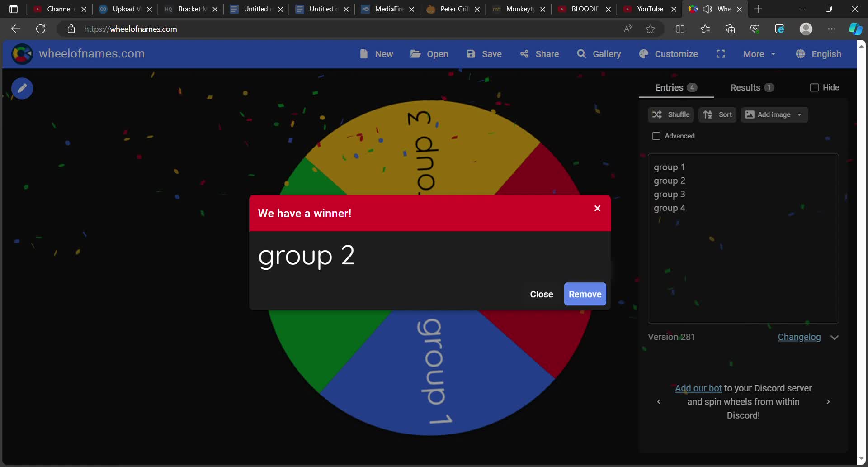Create a New wheel

376,54
